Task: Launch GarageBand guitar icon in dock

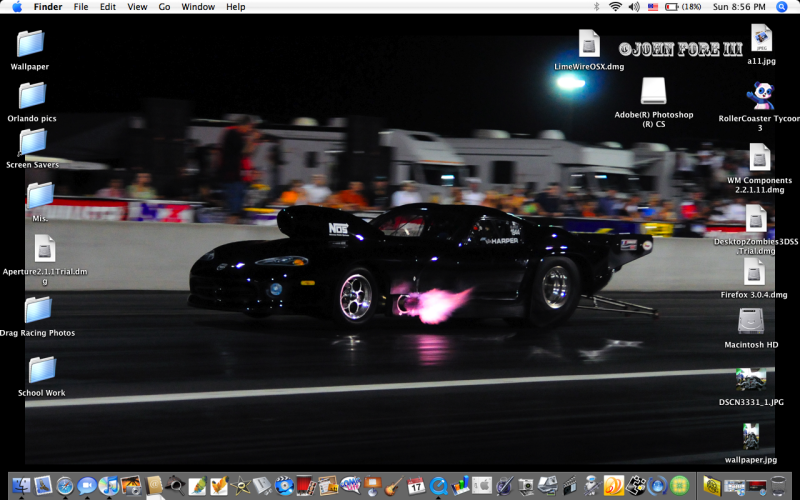Action: (393, 486)
